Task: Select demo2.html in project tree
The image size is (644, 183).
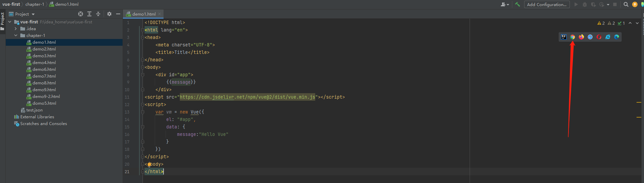Action: tap(44, 49)
